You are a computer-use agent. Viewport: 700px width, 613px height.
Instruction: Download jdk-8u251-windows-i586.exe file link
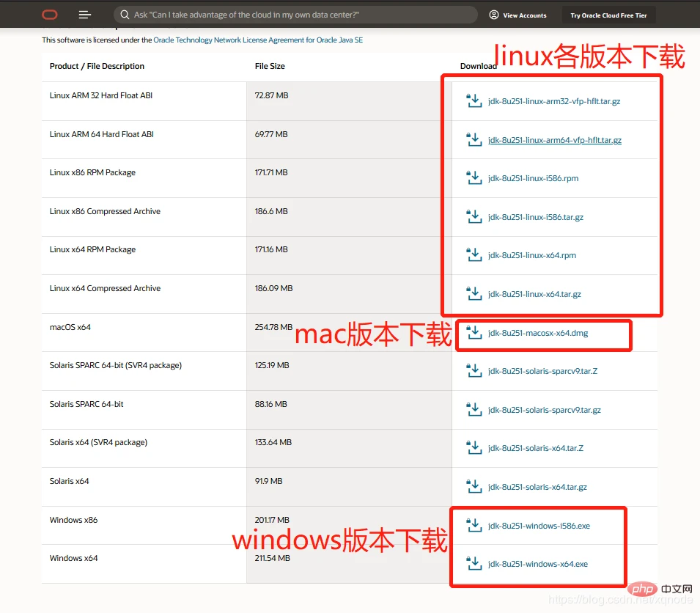539,526
